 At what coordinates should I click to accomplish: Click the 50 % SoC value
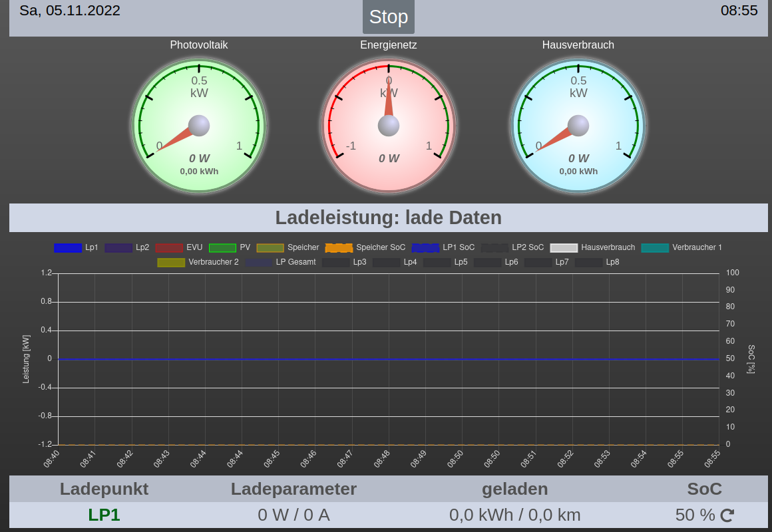(695, 515)
